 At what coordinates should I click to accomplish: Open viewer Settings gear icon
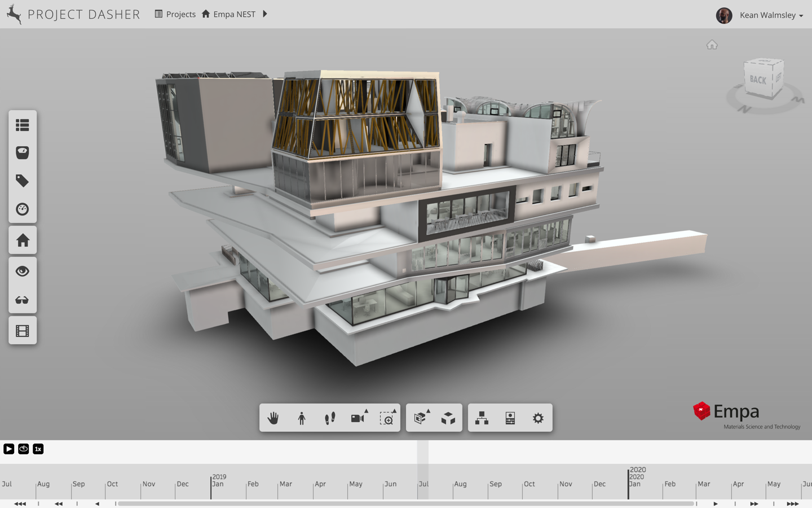(x=539, y=418)
